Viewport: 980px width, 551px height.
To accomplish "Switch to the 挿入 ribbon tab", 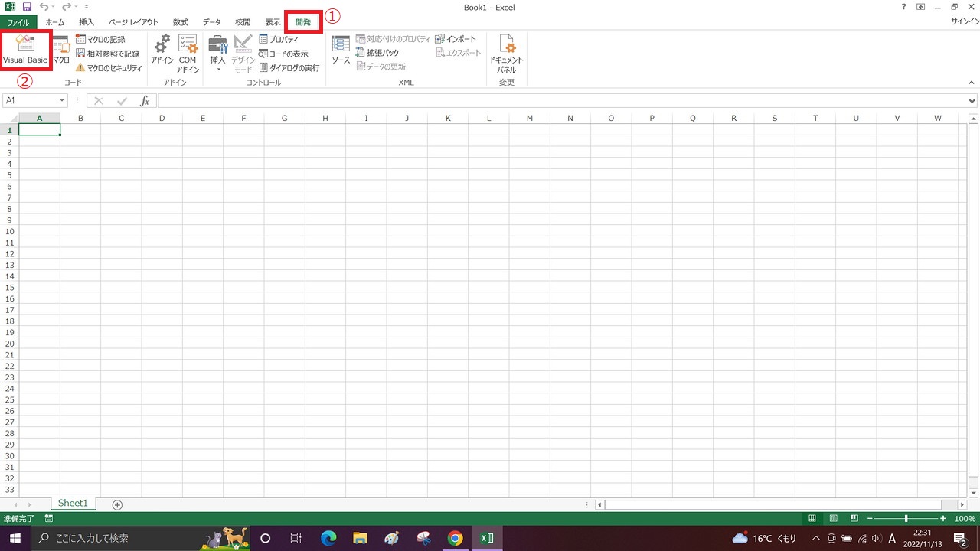I will (87, 22).
